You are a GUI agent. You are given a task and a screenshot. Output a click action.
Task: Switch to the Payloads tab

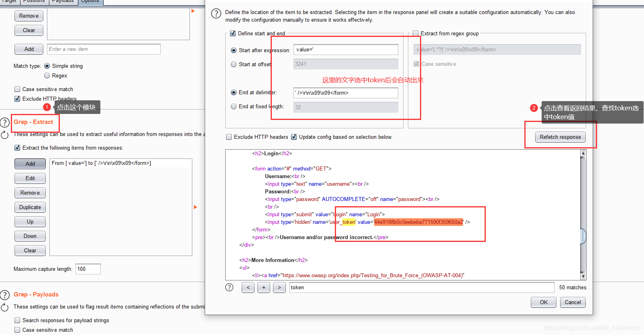(x=63, y=2)
